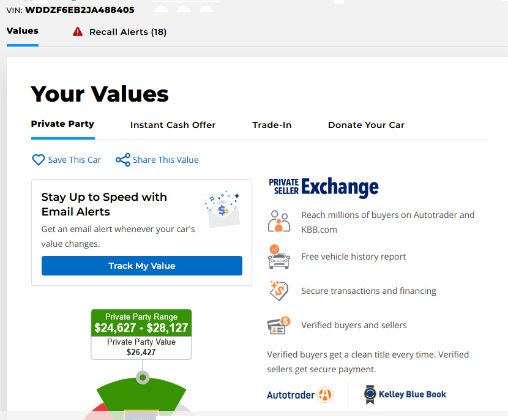508x420 pixels.
Task: Click the red recall alert warning icon
Action: 78,32
